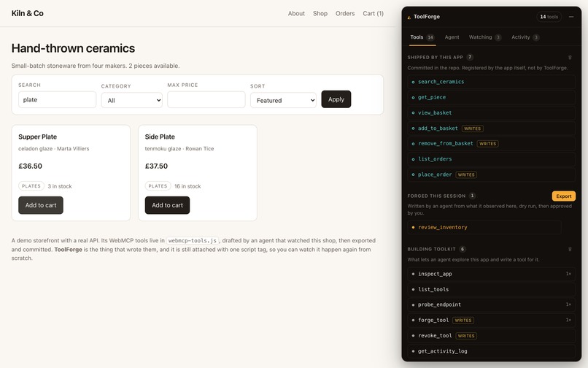Switch to the Agent tab

click(452, 37)
